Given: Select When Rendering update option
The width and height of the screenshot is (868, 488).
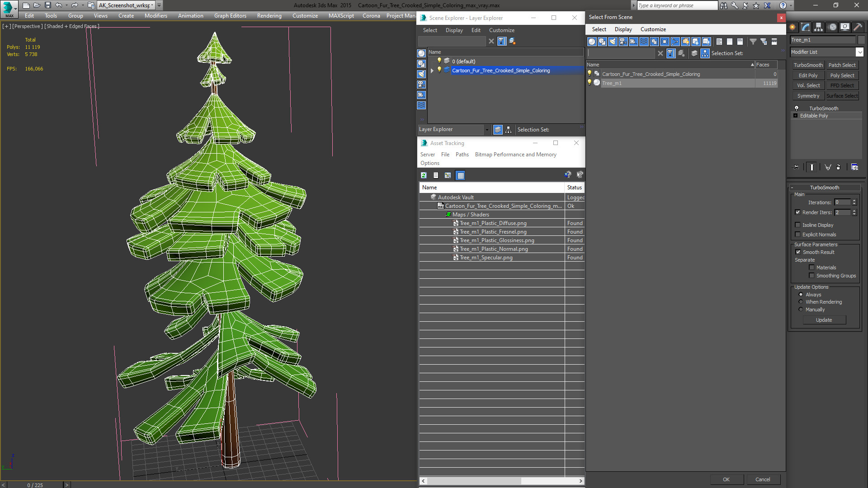Looking at the screenshot, I should pyautogui.click(x=801, y=302).
